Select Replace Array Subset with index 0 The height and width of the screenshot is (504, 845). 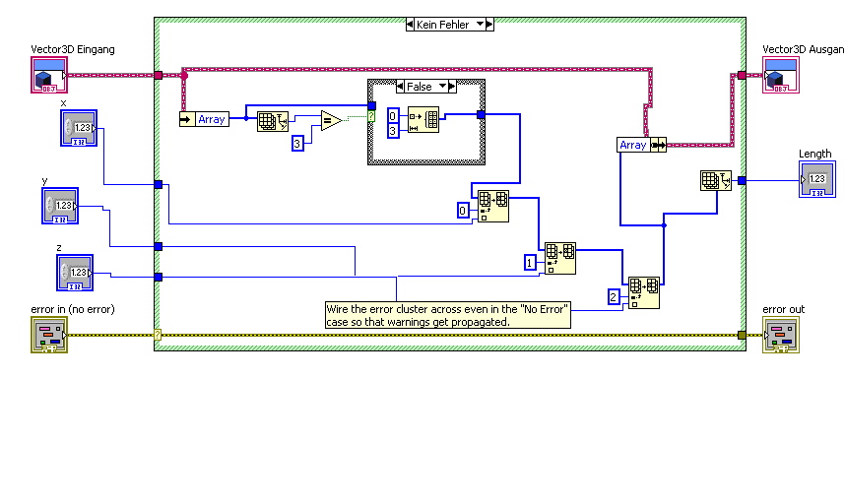(x=493, y=207)
